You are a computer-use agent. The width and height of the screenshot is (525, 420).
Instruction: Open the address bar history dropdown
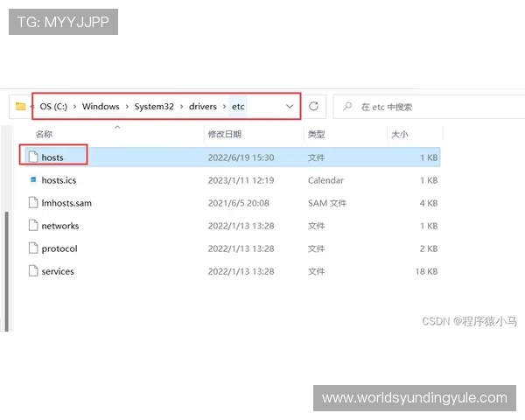[x=290, y=107]
